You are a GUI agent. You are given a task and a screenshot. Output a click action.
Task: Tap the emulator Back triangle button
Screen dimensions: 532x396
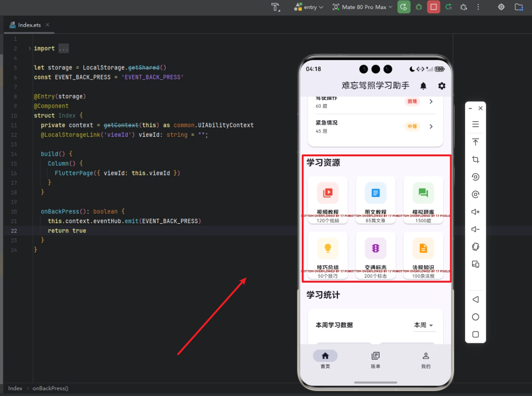(475, 299)
